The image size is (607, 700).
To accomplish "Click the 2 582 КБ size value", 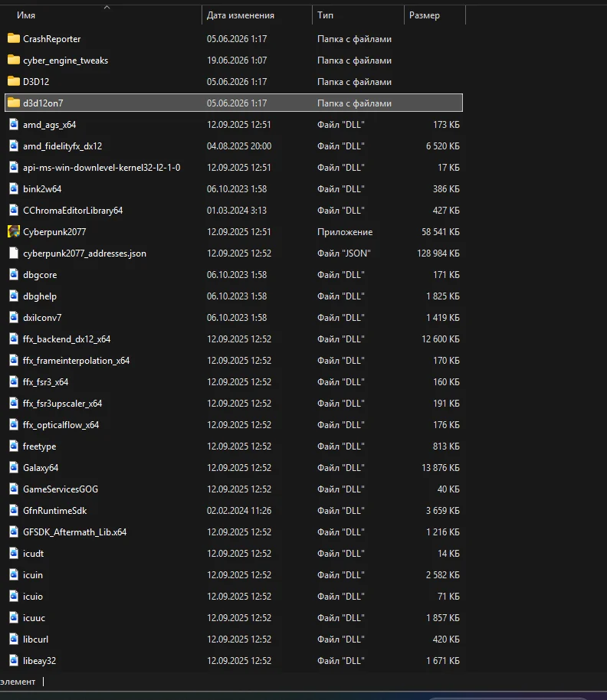I will point(443,574).
